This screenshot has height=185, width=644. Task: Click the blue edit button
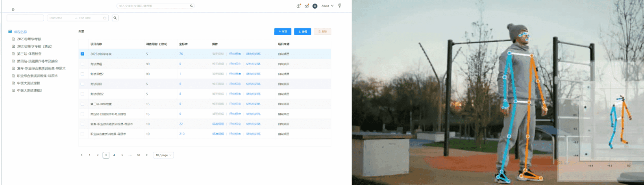[x=302, y=32]
